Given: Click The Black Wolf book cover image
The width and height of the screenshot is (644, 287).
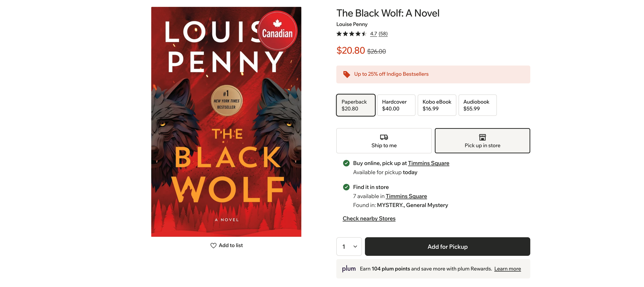Looking at the screenshot, I should pyautogui.click(x=226, y=122).
